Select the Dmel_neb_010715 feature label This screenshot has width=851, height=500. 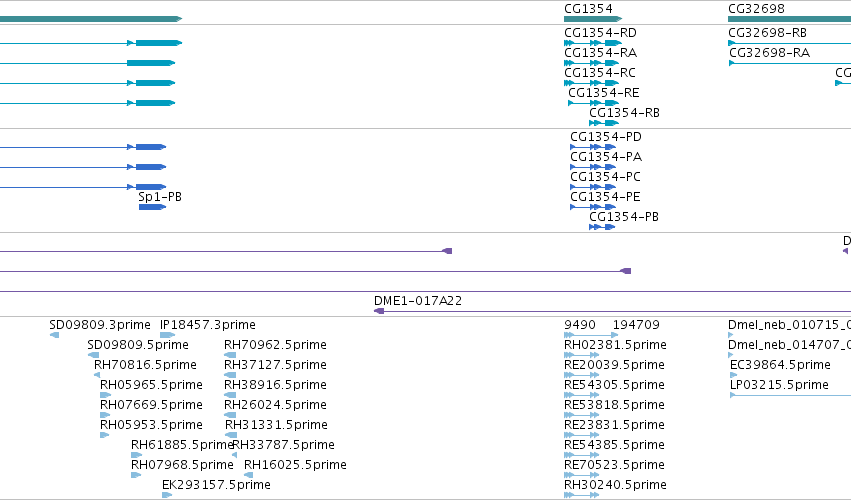point(789,325)
